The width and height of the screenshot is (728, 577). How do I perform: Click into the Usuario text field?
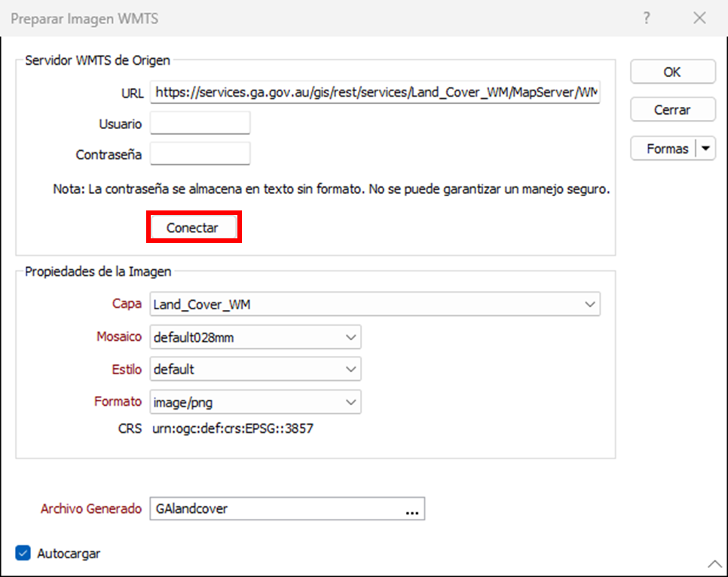(200, 123)
